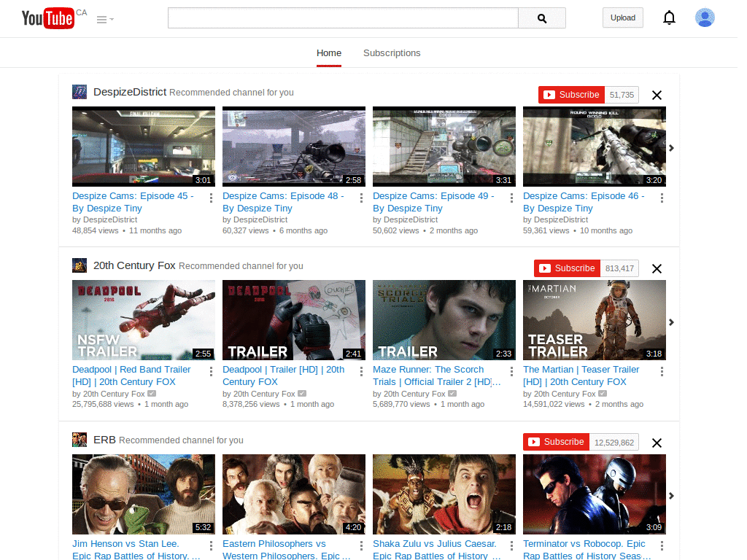Open Deadpool Trailer [HD] title link
Viewport: 747px width, 560px height.
(x=284, y=376)
